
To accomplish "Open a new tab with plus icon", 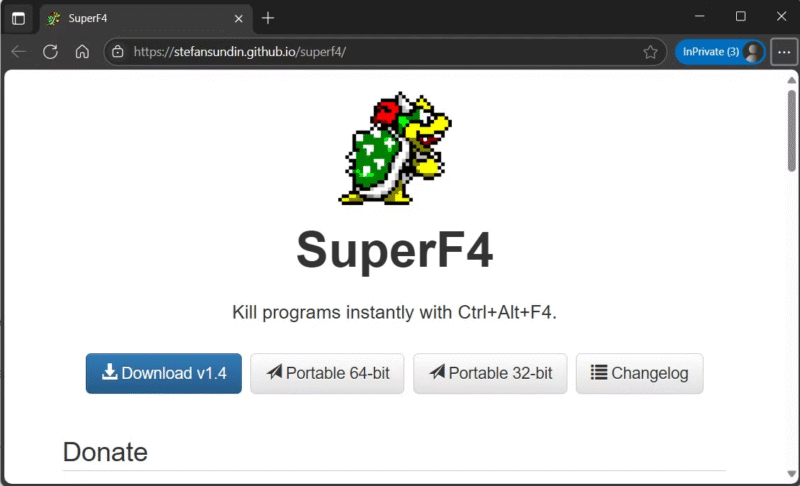I will click(268, 18).
